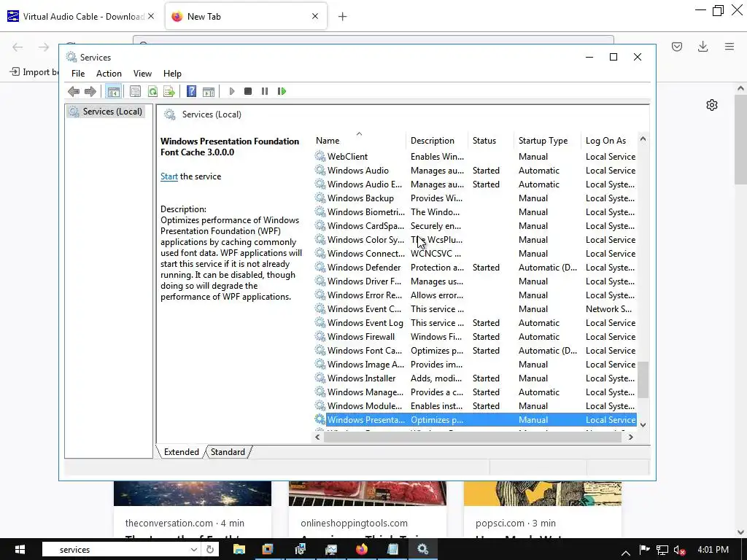Close the New Tab in Firefox
Image resolution: width=747 pixels, height=560 pixels.
(315, 16)
